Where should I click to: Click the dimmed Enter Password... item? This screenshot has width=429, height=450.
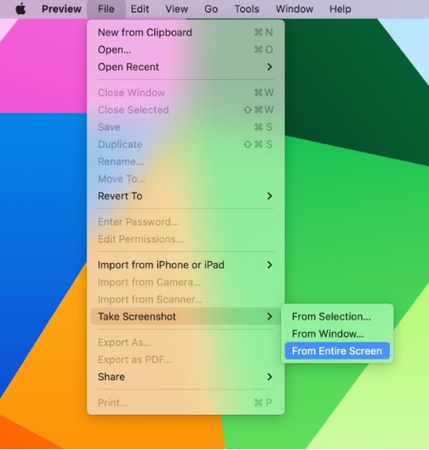[x=186, y=222]
